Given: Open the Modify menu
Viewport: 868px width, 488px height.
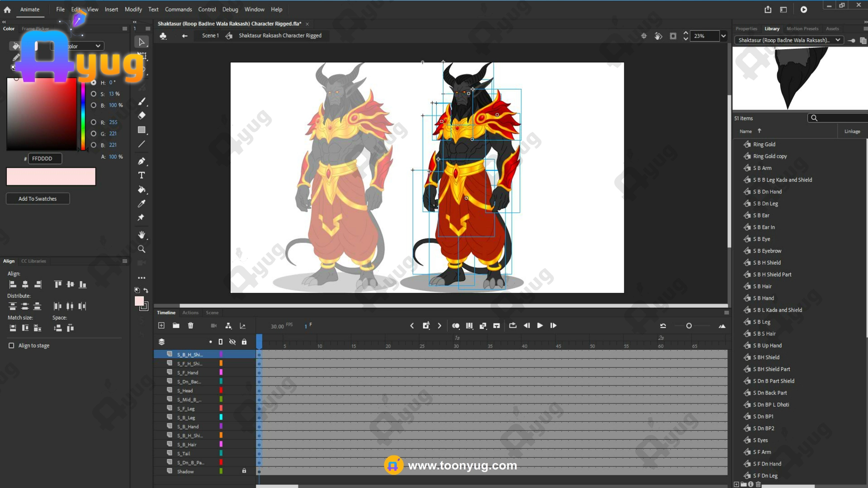Looking at the screenshot, I should click(133, 9).
